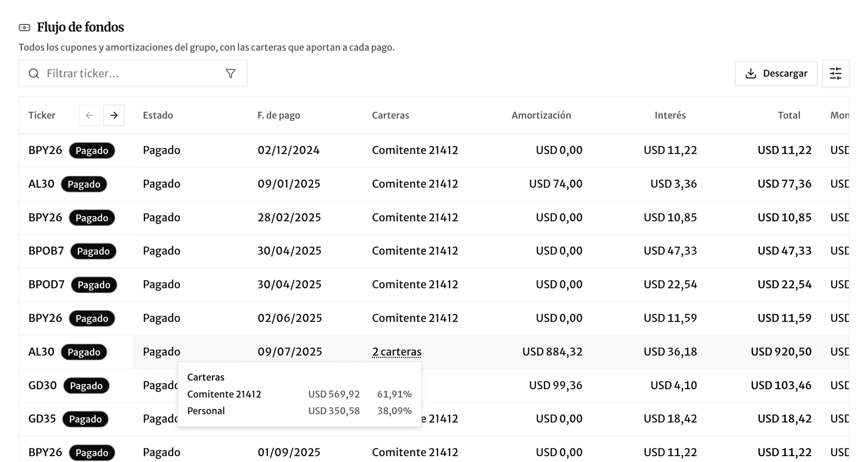
Task: Click USD 350,58 in the tooltip
Action: click(x=334, y=411)
